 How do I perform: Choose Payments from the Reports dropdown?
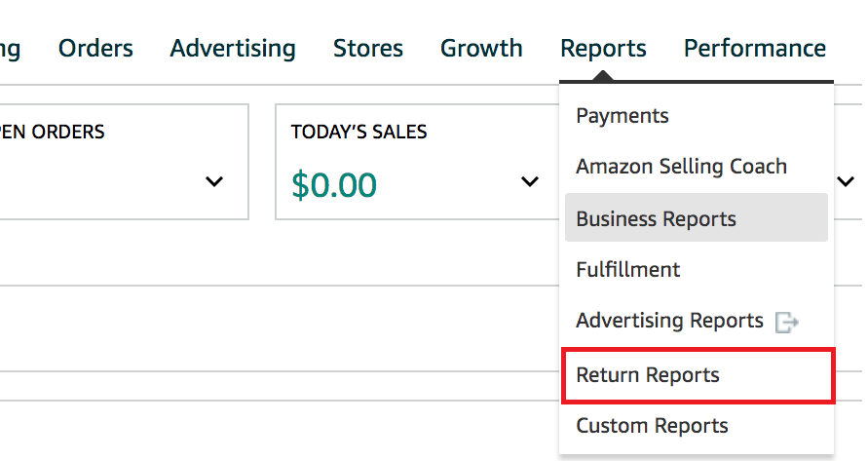[623, 116]
